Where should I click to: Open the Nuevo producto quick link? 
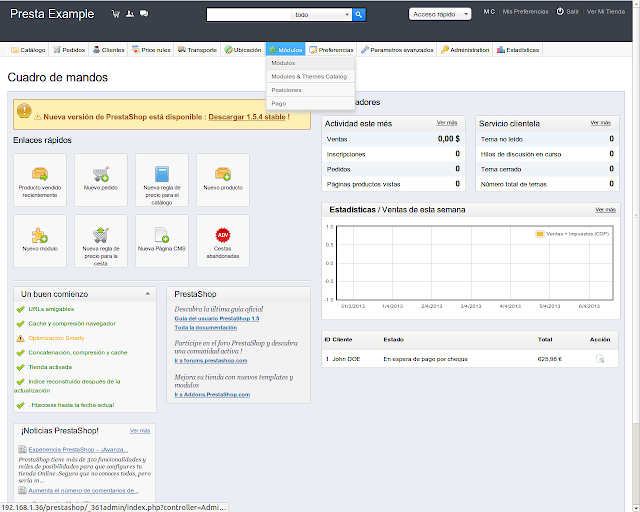pos(223,180)
